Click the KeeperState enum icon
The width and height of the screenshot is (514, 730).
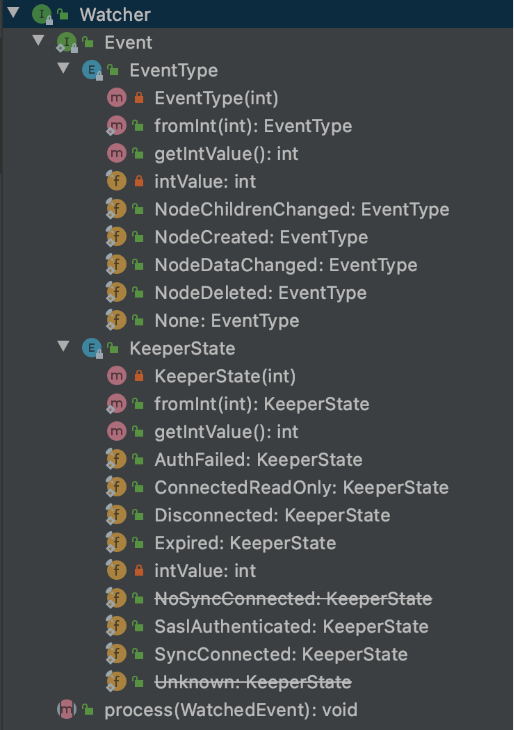point(92,348)
